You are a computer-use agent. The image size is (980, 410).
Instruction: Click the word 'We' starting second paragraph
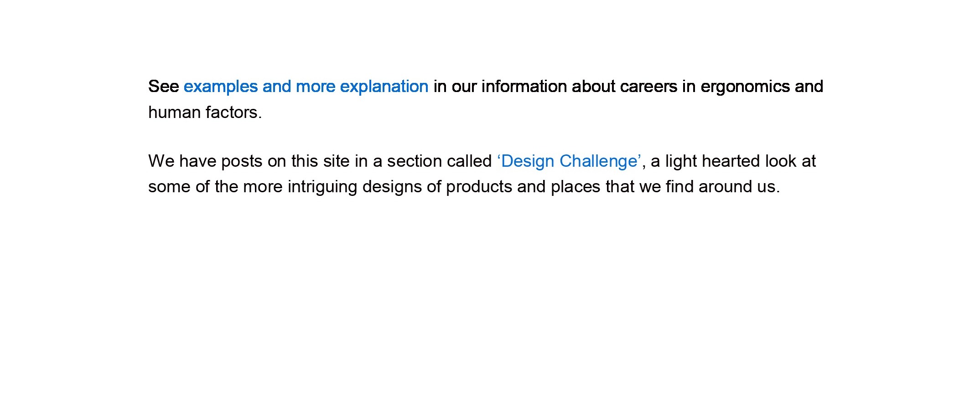pos(161,161)
